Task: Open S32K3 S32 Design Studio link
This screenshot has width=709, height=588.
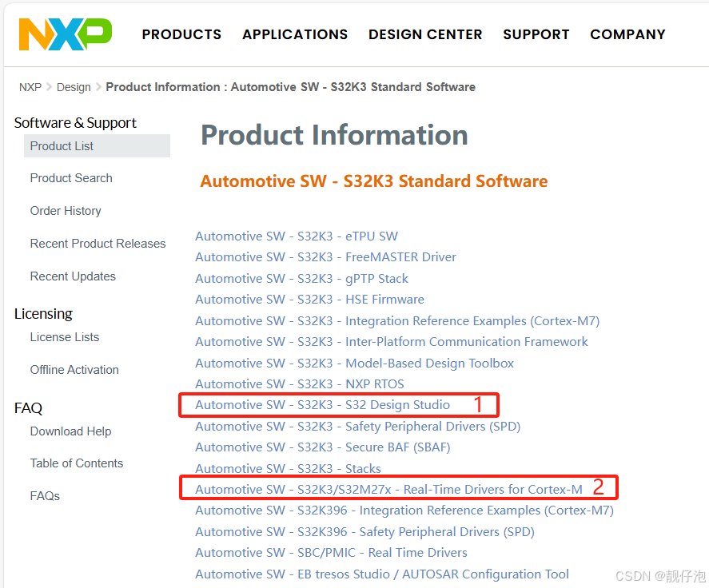Action: click(322, 405)
